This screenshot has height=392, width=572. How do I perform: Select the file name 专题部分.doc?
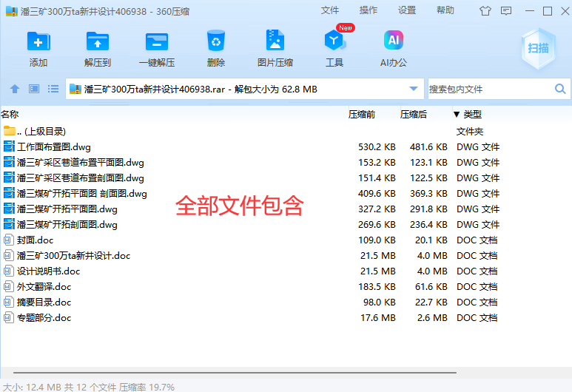(x=44, y=317)
